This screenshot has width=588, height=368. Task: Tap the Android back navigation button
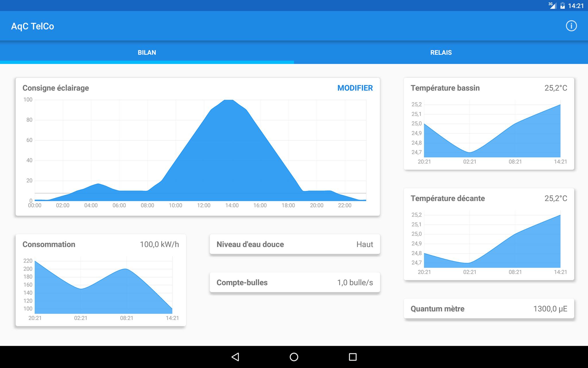pos(235,357)
